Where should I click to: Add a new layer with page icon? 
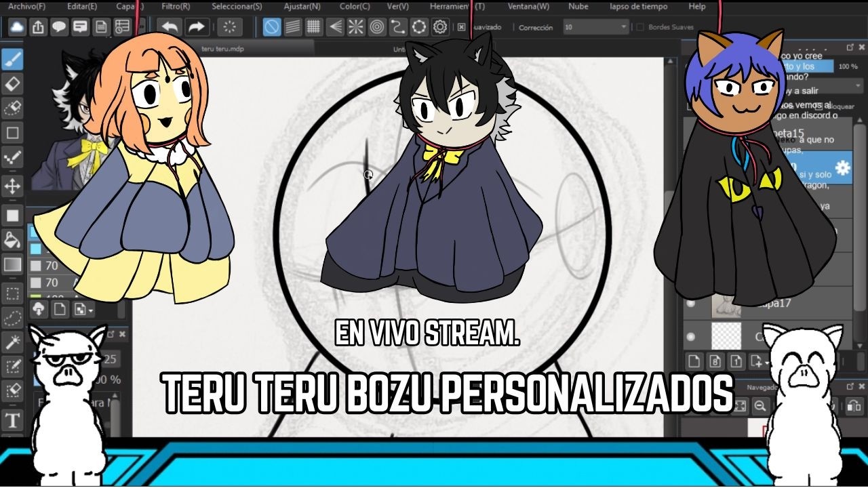click(x=693, y=361)
